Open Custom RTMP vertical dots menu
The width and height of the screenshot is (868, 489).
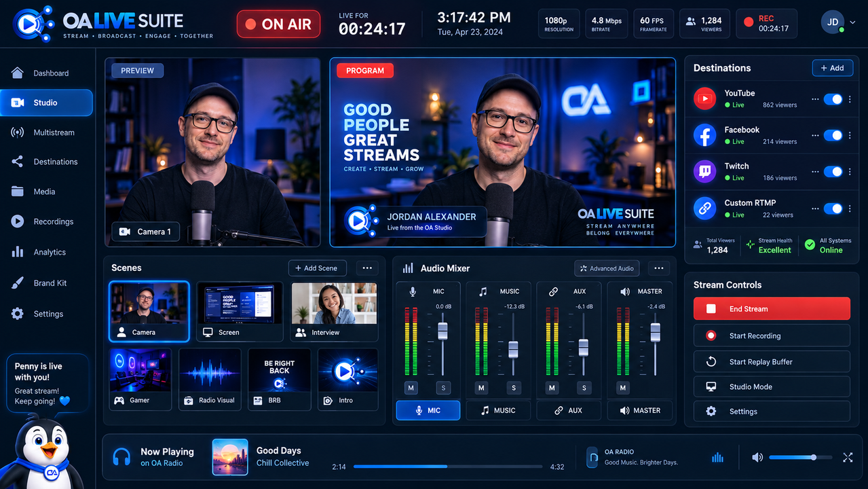tap(850, 209)
